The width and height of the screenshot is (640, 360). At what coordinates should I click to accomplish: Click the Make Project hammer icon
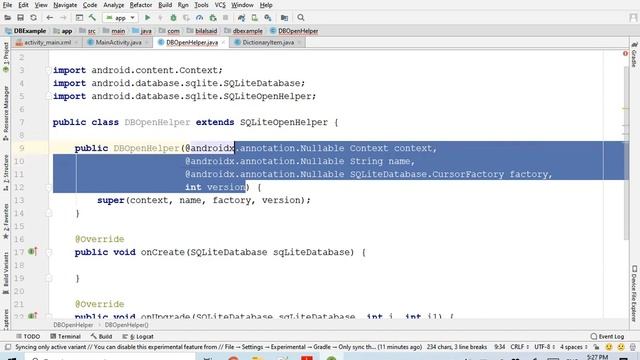click(92, 18)
